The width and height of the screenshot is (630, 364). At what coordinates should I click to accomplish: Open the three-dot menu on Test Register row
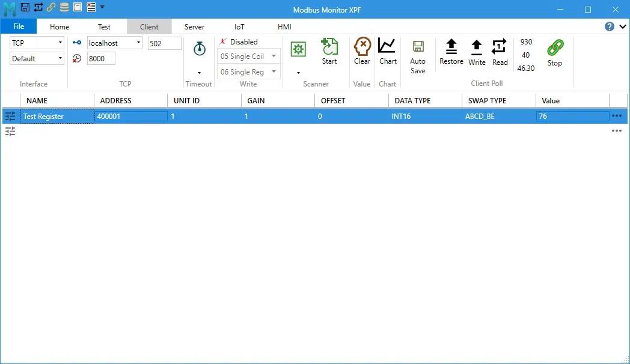[x=616, y=116]
